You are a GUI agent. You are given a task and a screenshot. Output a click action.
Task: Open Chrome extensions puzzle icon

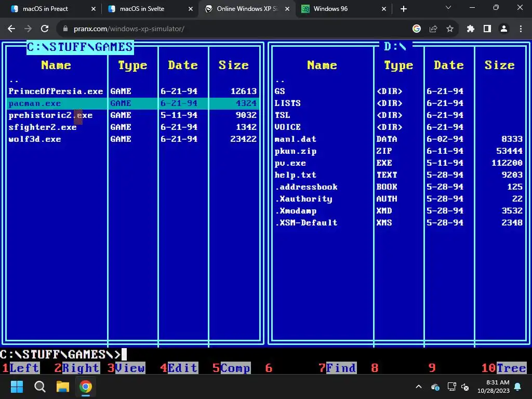coord(471,29)
